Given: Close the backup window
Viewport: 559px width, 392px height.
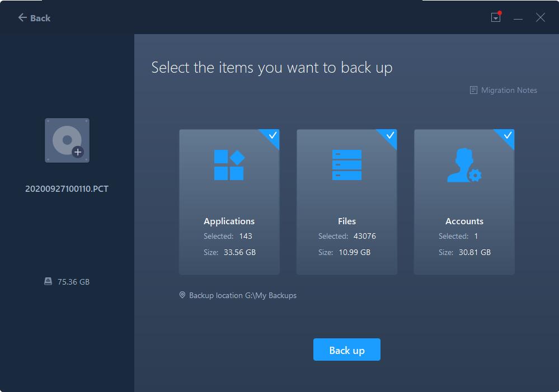Looking at the screenshot, I should coord(541,17).
